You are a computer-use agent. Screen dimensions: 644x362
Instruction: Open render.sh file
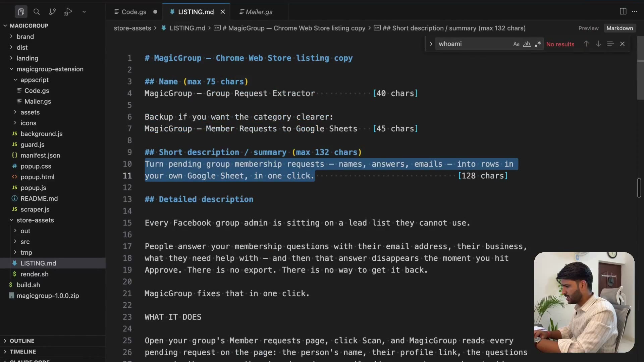[35, 274]
